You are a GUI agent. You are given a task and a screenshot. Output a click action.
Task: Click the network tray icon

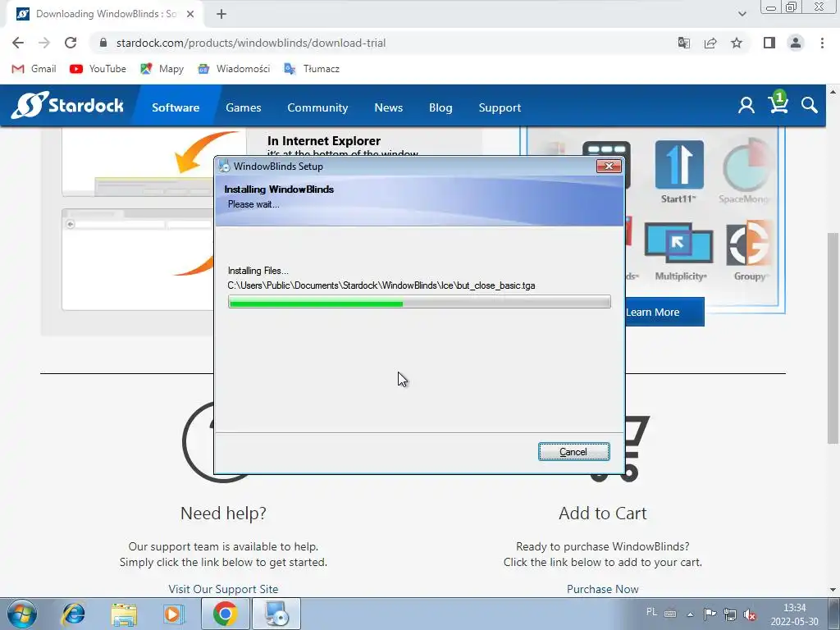(x=729, y=614)
